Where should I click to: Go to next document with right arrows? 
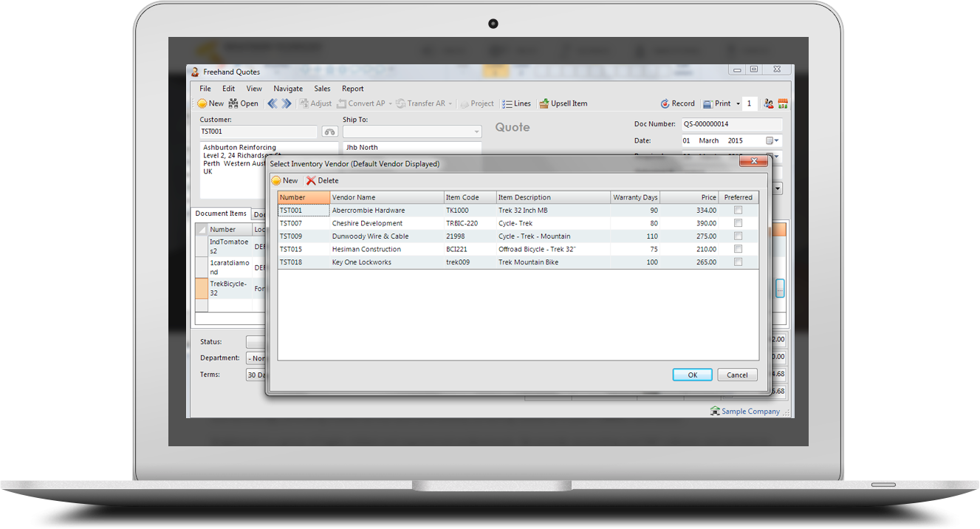pos(287,103)
